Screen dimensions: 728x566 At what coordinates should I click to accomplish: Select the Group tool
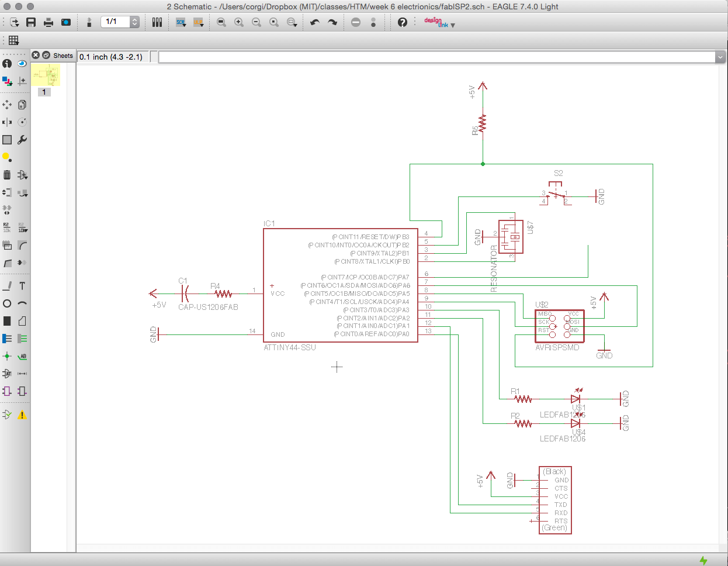[7, 140]
